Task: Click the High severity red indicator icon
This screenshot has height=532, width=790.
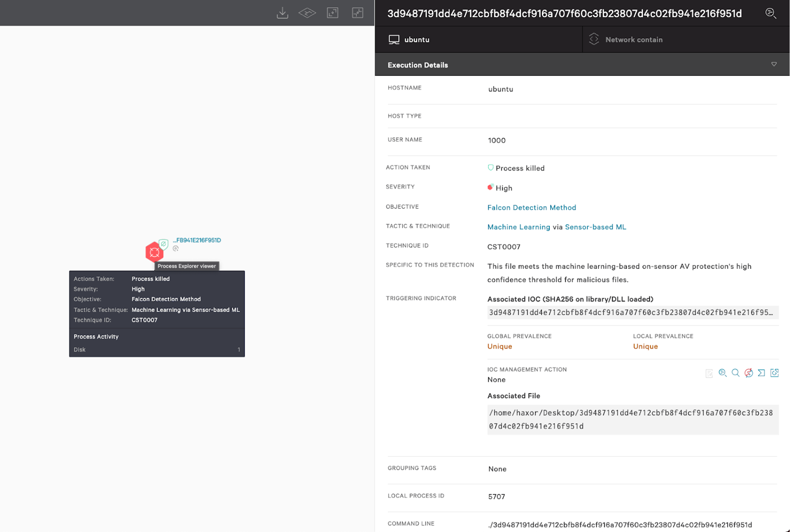Action: point(490,187)
